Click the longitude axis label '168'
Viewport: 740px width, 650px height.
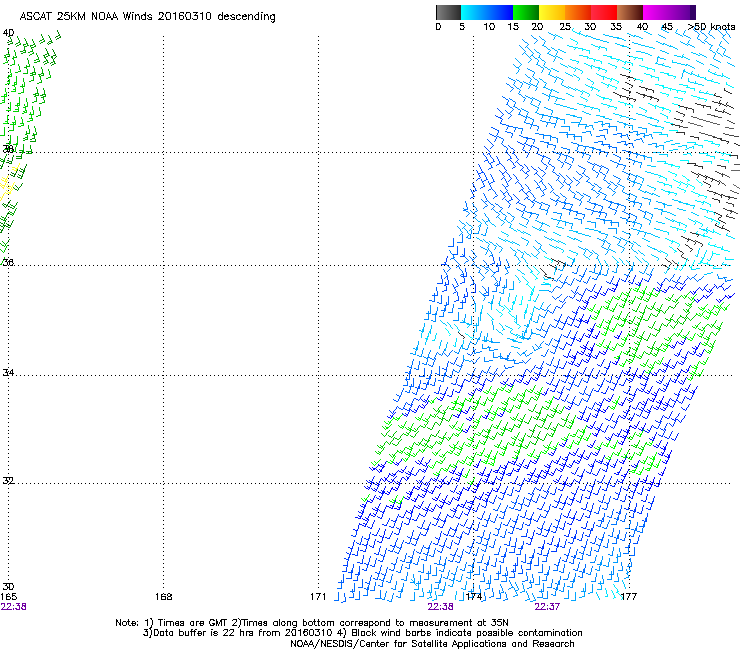pos(164,597)
